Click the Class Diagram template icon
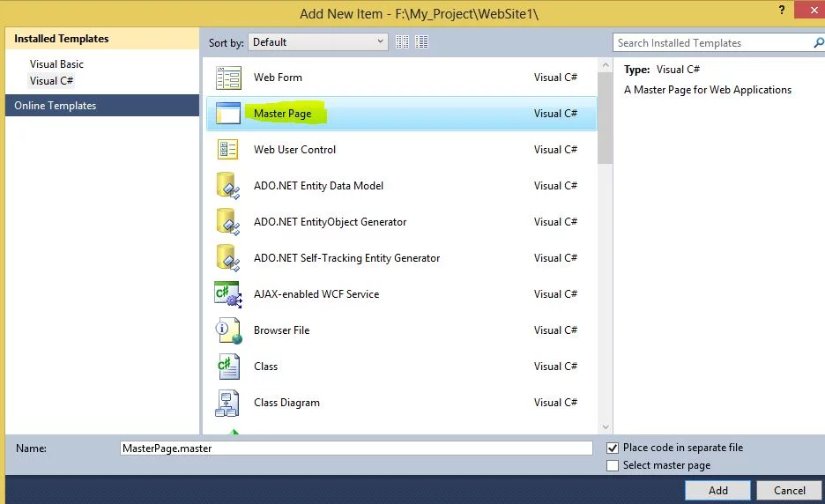This screenshot has width=825, height=504. 227,403
